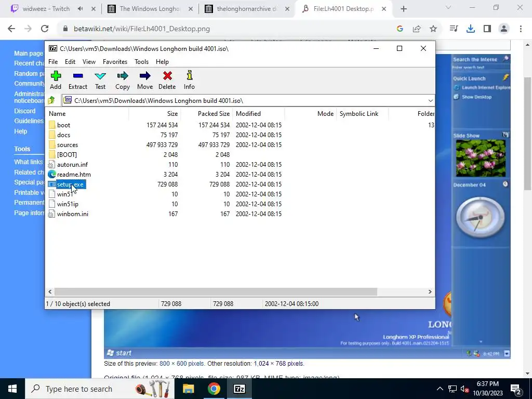This screenshot has width=532, height=399.
Task: Reload the betawiki page
Action: coord(45,29)
